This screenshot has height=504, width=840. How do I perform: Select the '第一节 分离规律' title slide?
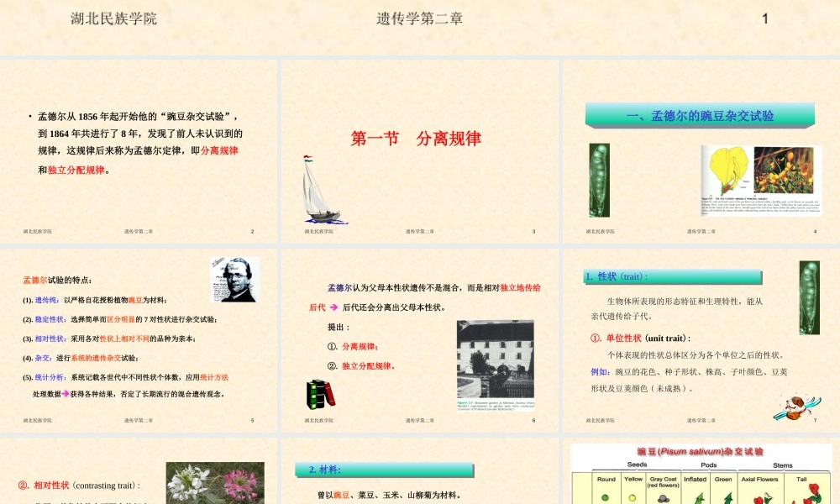[419, 151]
